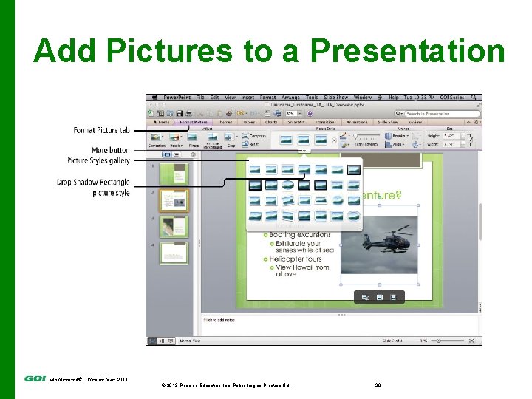
Task: Open Recolor dropdown arrow
Action: (181, 137)
